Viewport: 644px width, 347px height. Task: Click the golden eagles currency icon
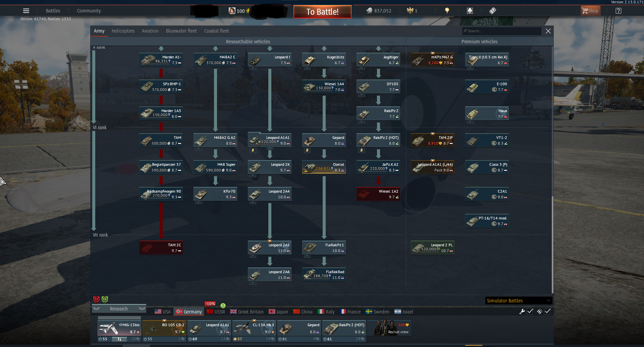point(410,11)
